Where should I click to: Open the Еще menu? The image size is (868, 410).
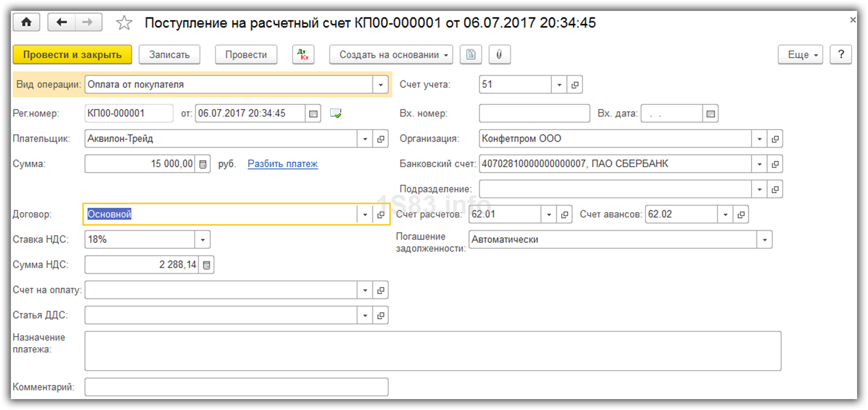pyautogui.click(x=800, y=55)
